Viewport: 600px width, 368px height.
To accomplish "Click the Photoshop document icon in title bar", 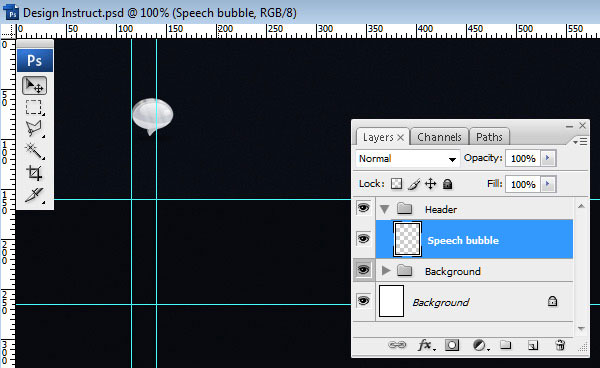I will [x=11, y=12].
